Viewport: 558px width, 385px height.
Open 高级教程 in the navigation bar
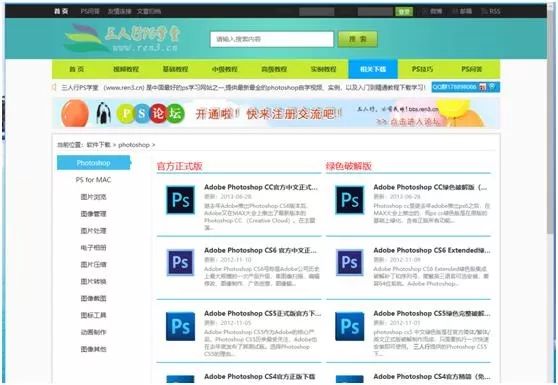(x=274, y=69)
